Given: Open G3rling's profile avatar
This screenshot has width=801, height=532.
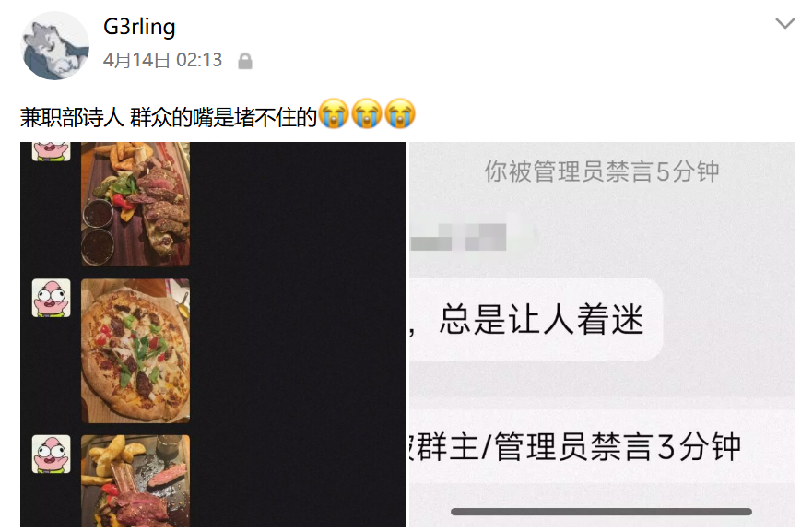Looking at the screenshot, I should click(x=54, y=45).
